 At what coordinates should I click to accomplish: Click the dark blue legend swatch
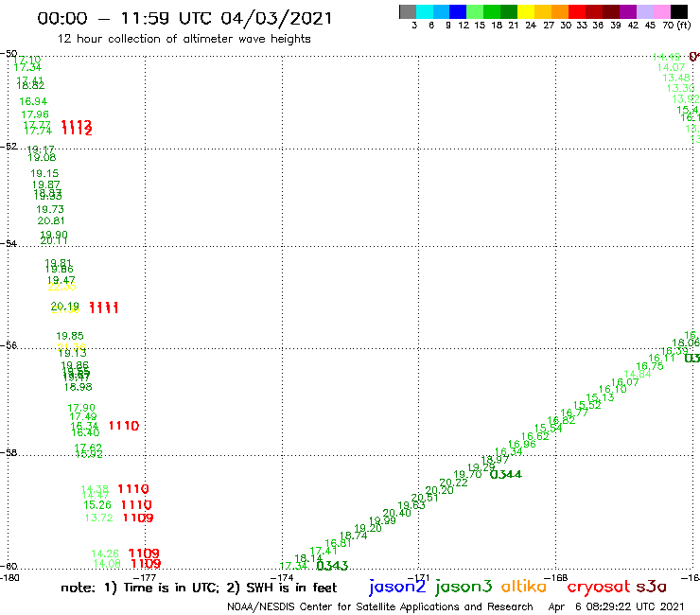(458, 11)
